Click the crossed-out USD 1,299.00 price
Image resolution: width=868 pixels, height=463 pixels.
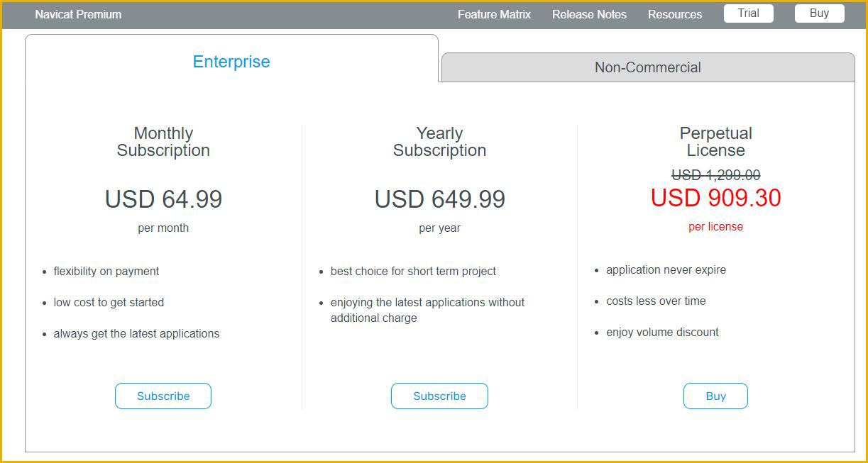[x=715, y=174]
